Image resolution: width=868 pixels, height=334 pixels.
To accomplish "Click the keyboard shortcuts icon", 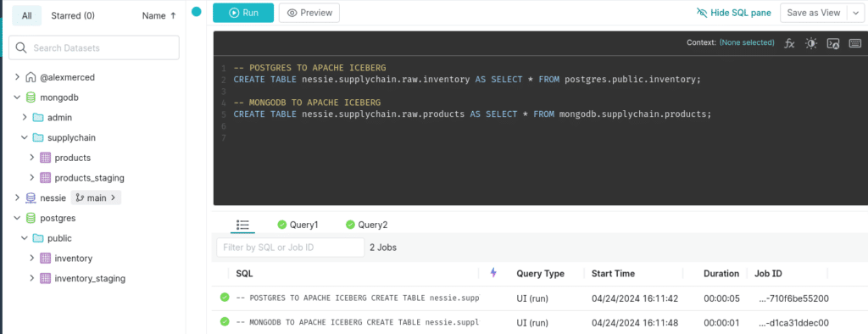I will [x=854, y=43].
